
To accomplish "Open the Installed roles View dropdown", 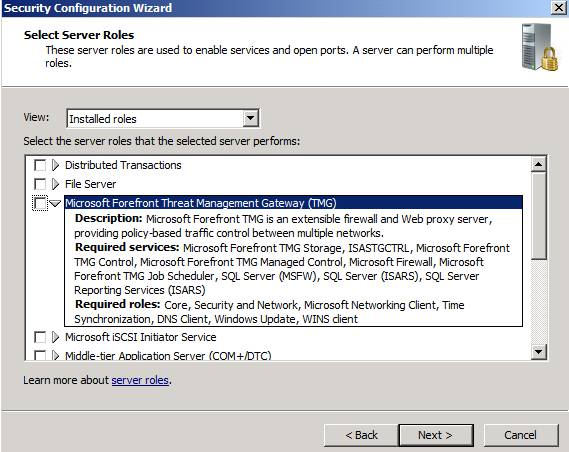I will (x=251, y=118).
